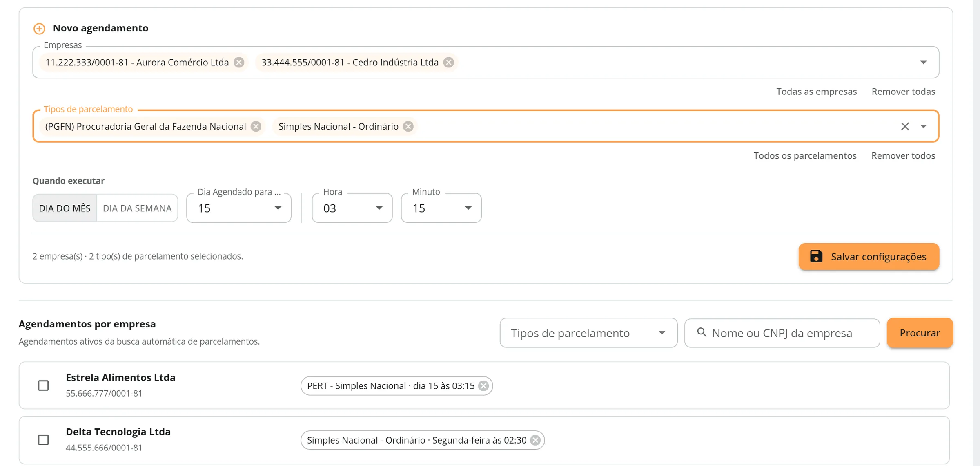This screenshot has width=980, height=466.
Task: Remove the Simples Nacional - Ordinário chip in Tipos field
Action: pos(408,127)
